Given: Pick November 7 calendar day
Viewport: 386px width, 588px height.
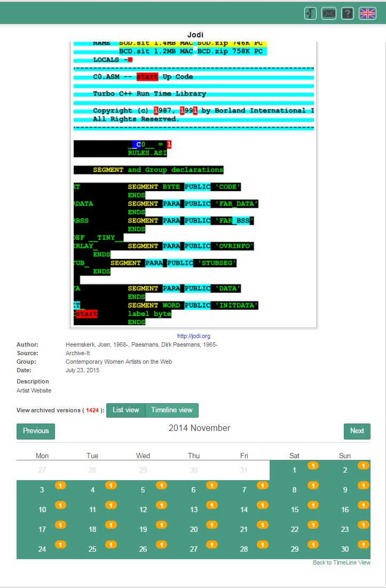Looking at the screenshot, I should pos(244,490).
